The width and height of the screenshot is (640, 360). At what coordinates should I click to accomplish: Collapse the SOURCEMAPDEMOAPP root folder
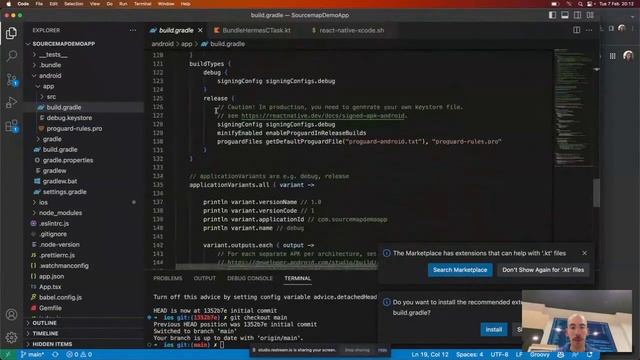tap(83, 44)
